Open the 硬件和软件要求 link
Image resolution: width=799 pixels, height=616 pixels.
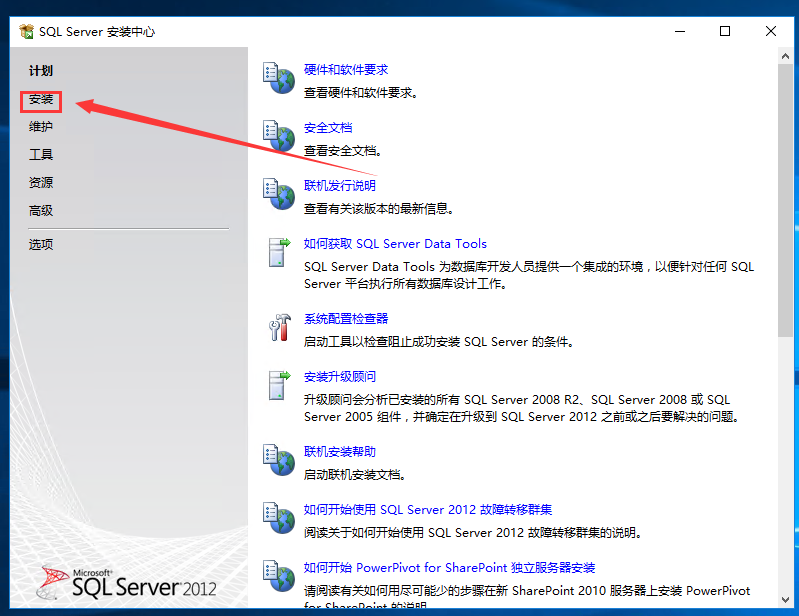point(346,70)
